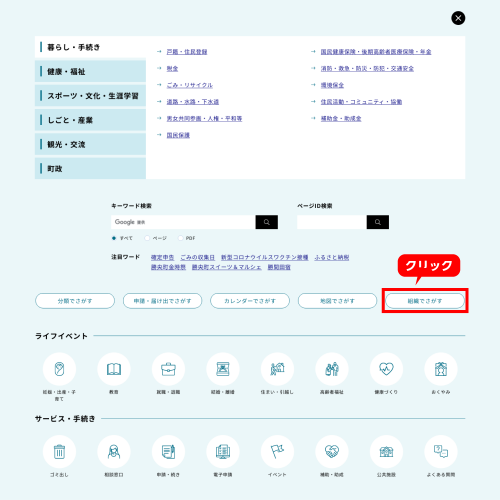Follow the ふるさと納税 trending word link
500x500 pixels.
[x=332, y=257]
